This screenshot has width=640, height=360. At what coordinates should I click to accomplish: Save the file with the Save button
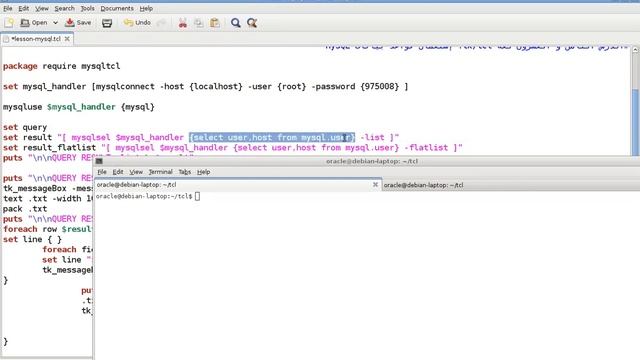tap(78, 23)
